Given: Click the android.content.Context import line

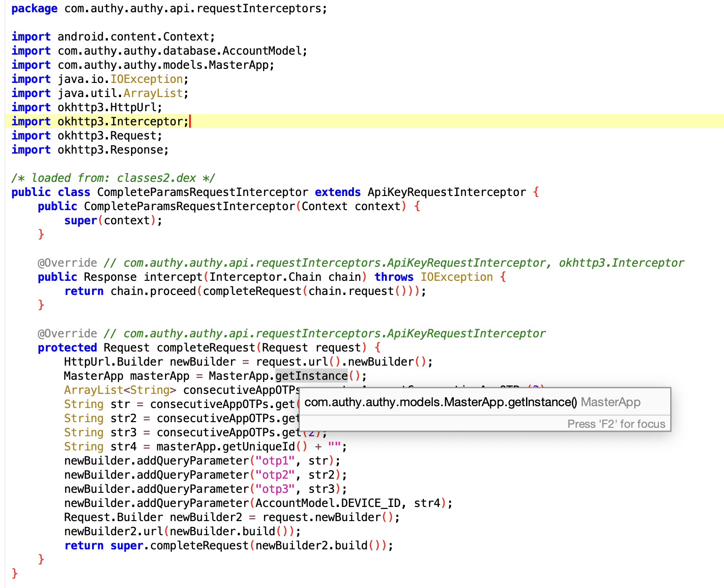Looking at the screenshot, I should [x=113, y=37].
